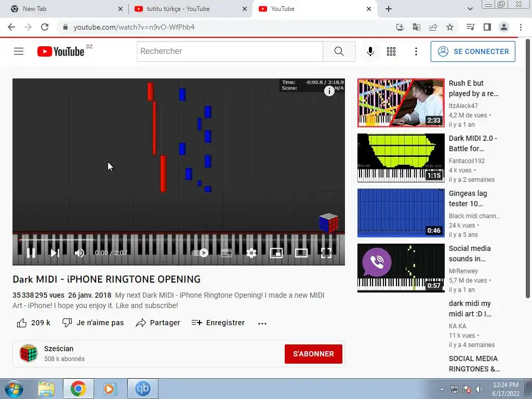Open Sześcian channel name link
Viewport: 532px width, 399px height.
59,349
